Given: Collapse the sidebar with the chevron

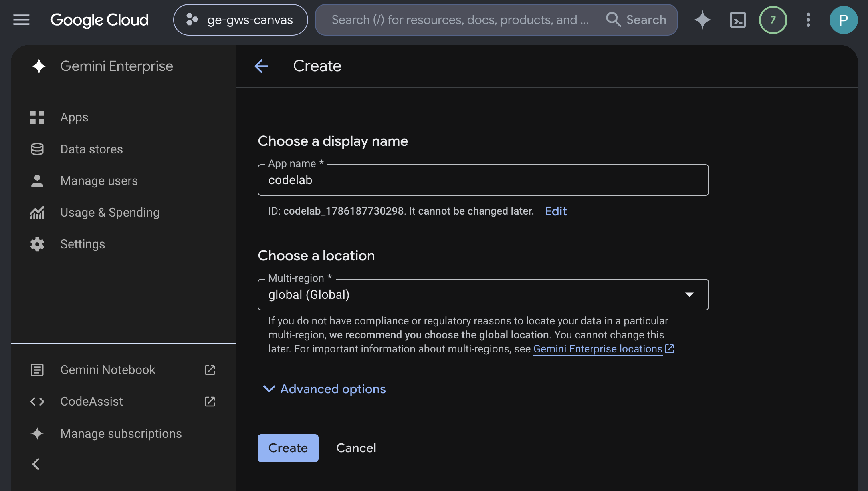Looking at the screenshot, I should (36, 464).
